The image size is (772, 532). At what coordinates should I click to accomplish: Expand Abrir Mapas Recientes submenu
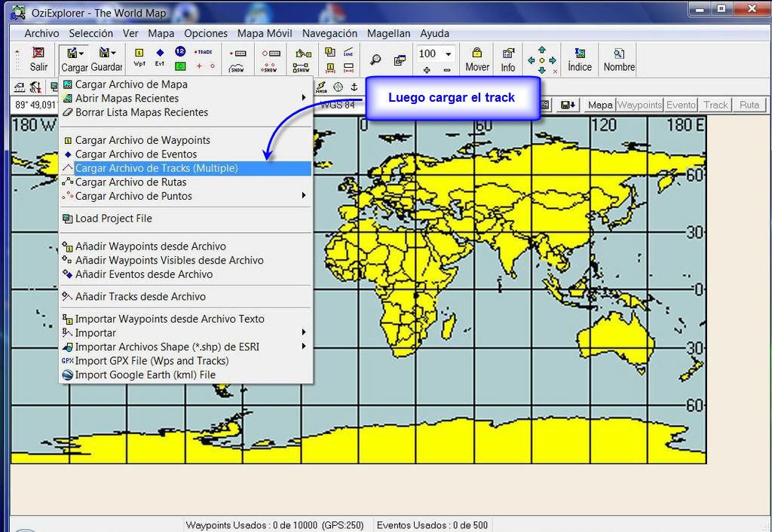(185, 98)
